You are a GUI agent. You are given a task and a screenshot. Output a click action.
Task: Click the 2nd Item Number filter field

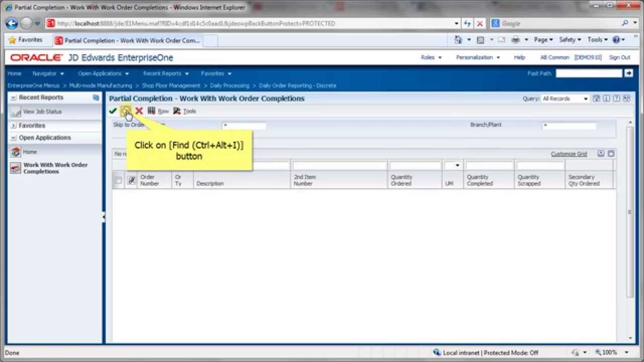pyautogui.click(x=340, y=165)
